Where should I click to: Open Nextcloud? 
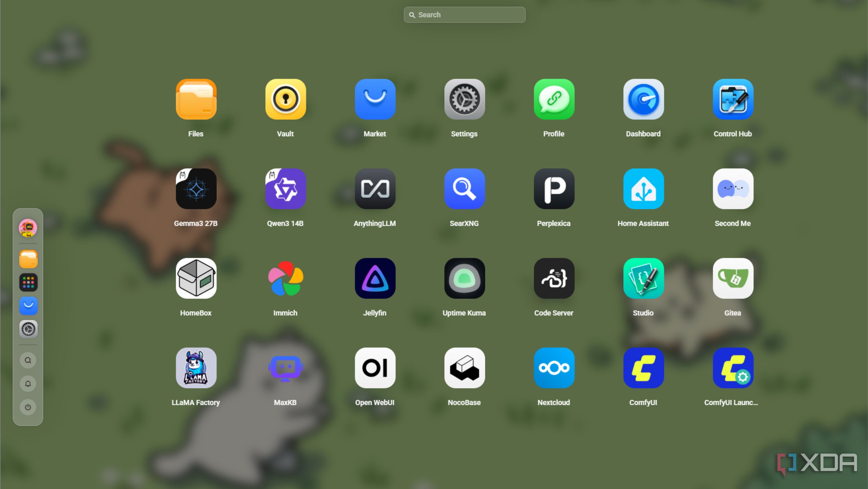coord(554,368)
